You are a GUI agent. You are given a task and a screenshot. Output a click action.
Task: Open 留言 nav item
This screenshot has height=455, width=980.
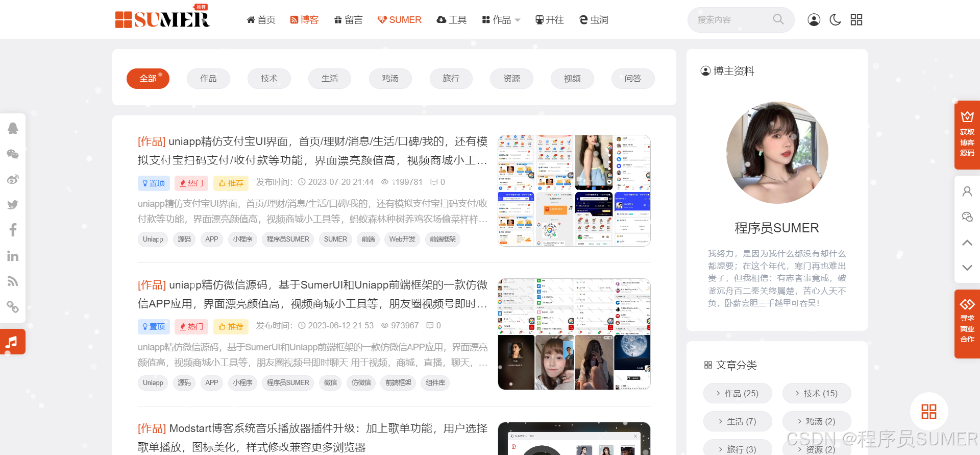pos(348,19)
